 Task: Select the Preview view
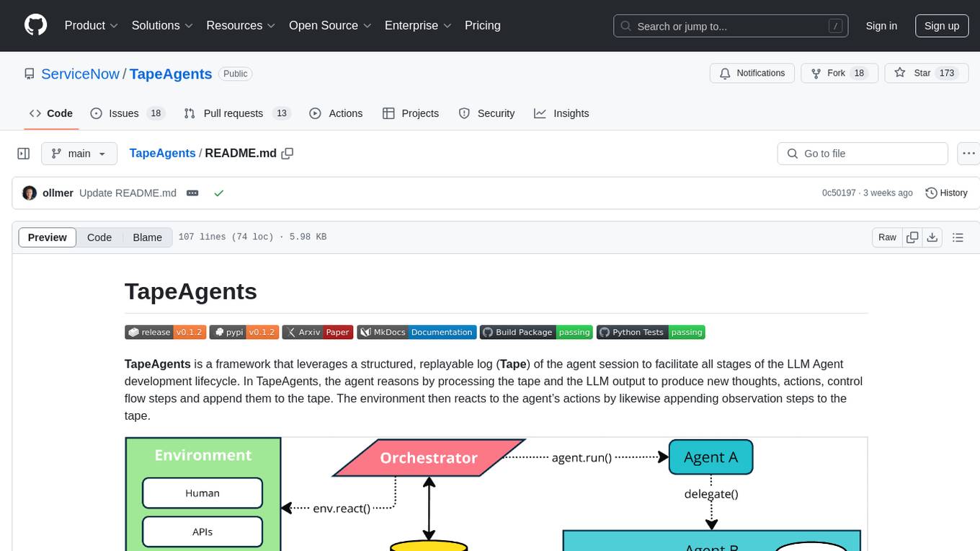(48, 237)
